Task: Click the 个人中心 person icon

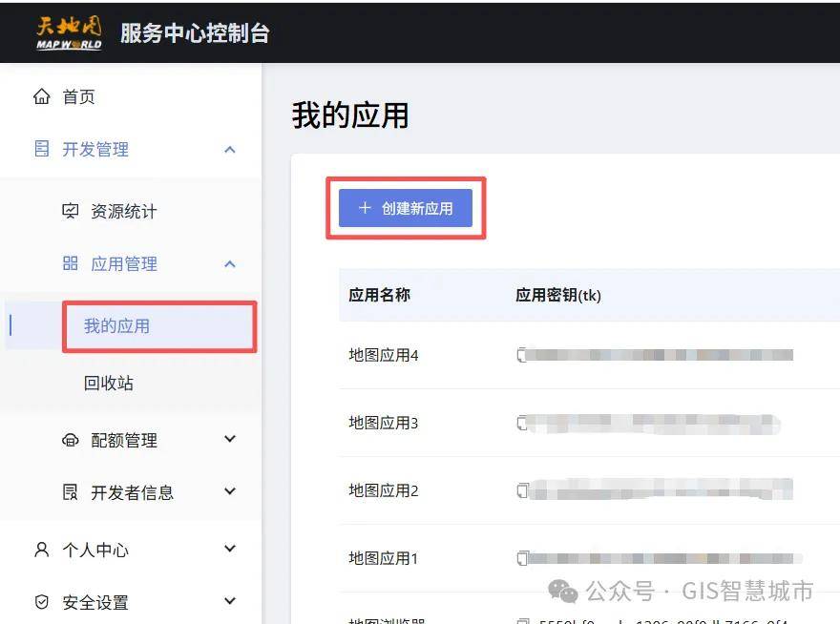Action: (41, 551)
